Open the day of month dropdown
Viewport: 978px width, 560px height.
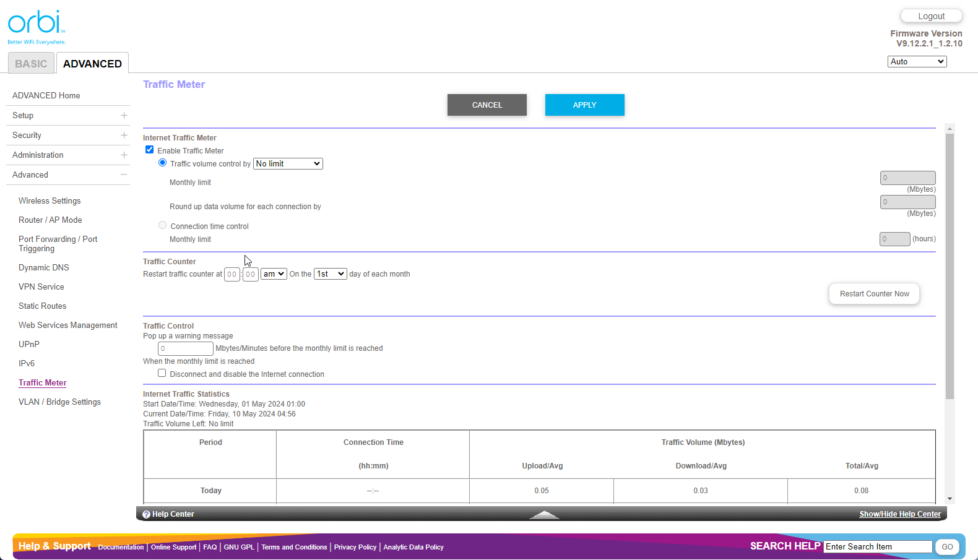[x=331, y=274]
